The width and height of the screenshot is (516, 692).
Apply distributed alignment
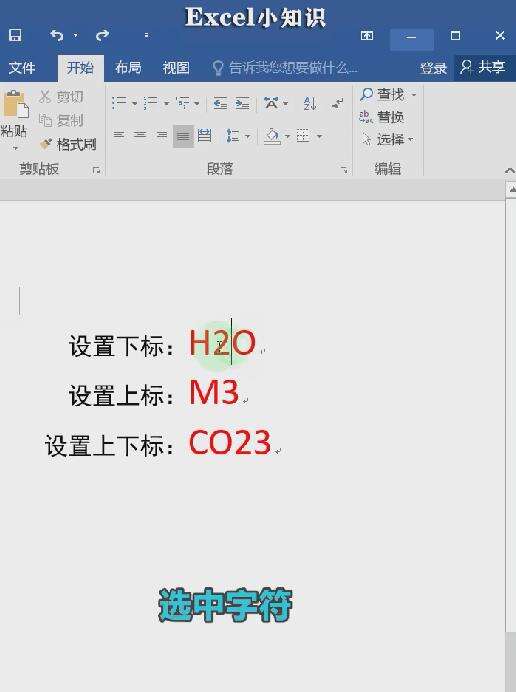click(204, 135)
